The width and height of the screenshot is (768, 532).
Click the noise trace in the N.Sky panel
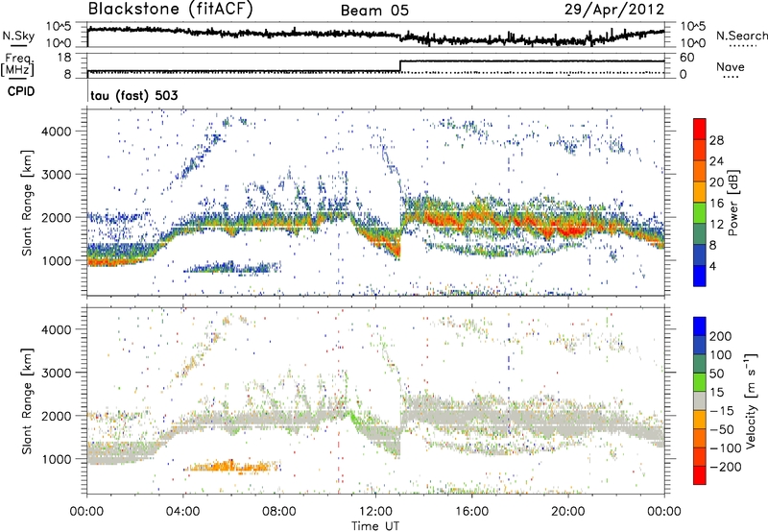pyautogui.click(x=375, y=35)
